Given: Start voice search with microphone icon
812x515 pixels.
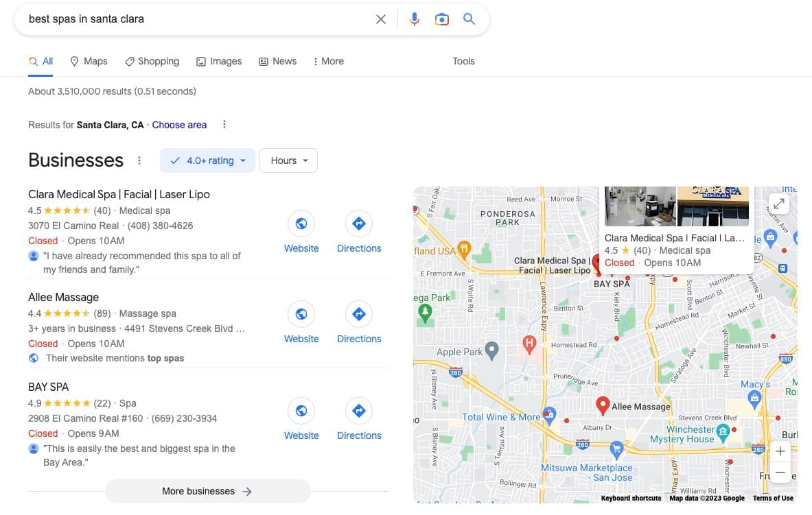Looking at the screenshot, I should (x=415, y=19).
